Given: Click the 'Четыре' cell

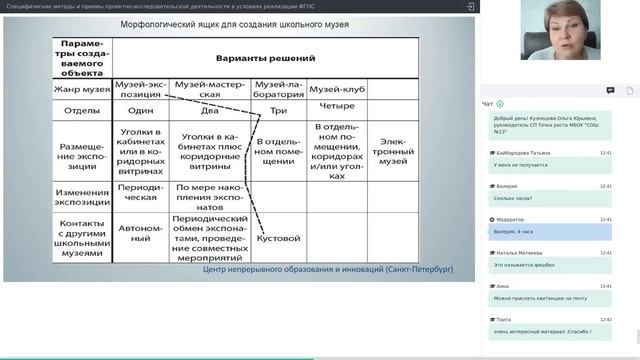Looking at the screenshot, I should click(337, 110).
